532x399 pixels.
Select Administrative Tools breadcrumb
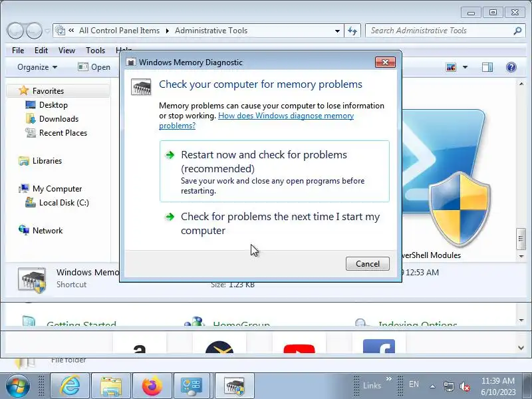[211, 31]
